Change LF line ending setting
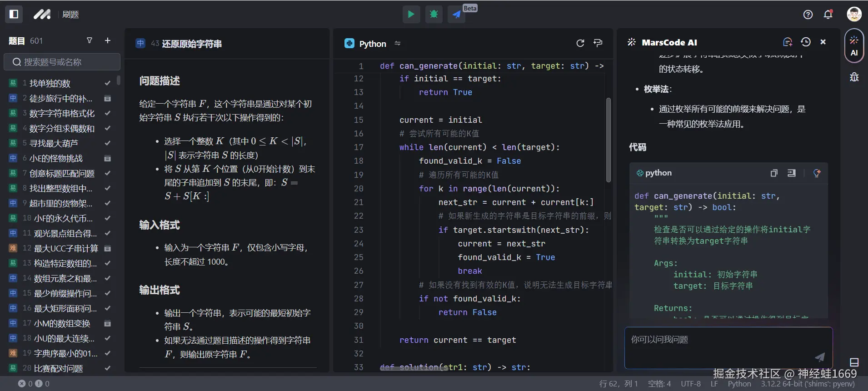 [714, 384]
